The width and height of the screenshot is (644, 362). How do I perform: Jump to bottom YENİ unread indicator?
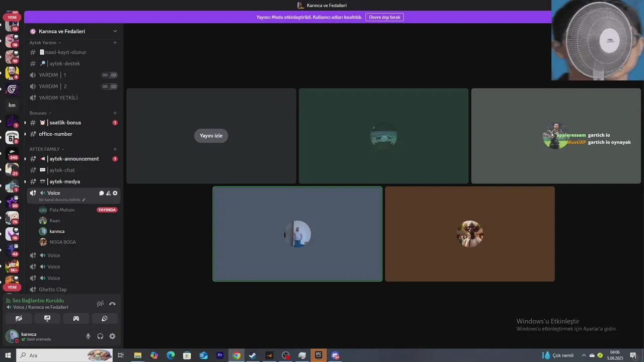pyautogui.click(x=12, y=287)
